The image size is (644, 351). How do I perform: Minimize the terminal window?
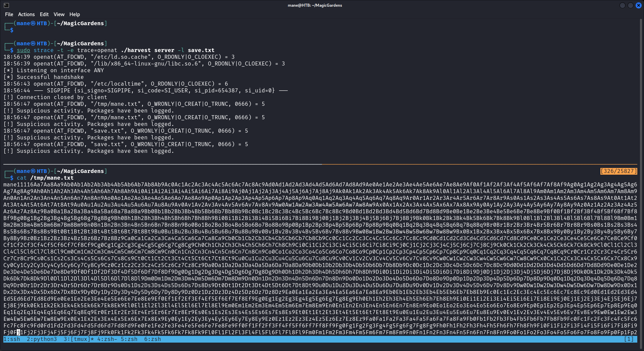coord(622,5)
